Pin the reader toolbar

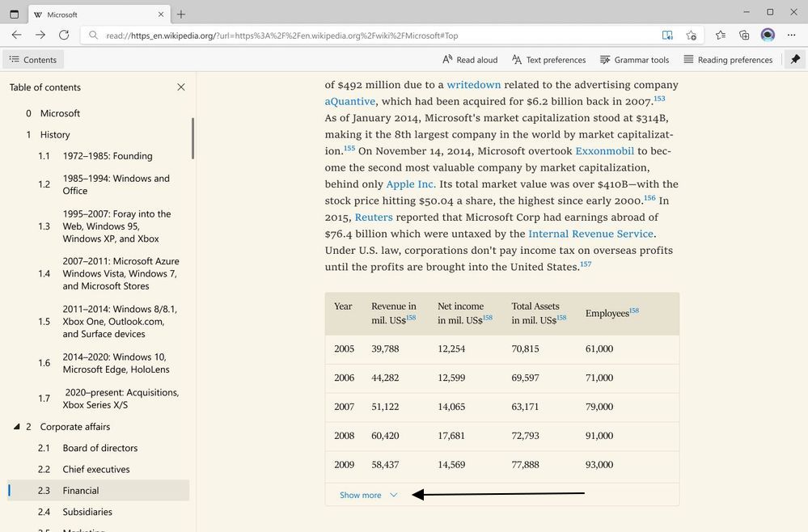[x=795, y=59]
